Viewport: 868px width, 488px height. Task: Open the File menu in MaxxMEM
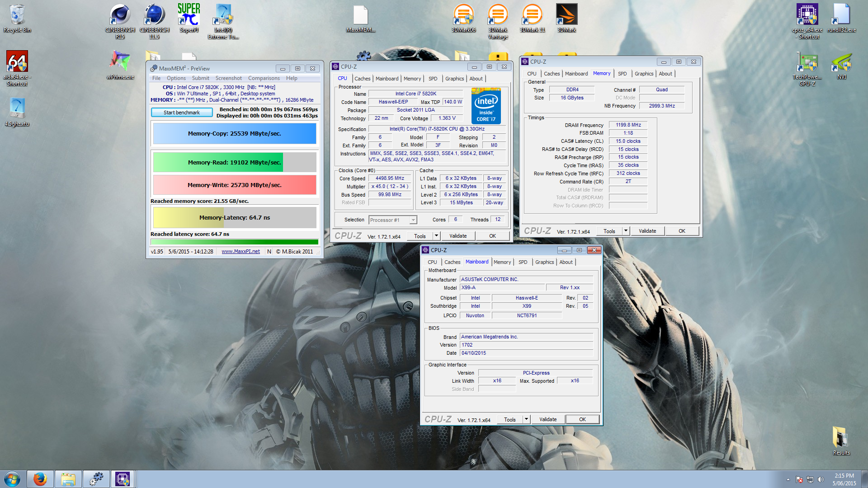point(156,78)
